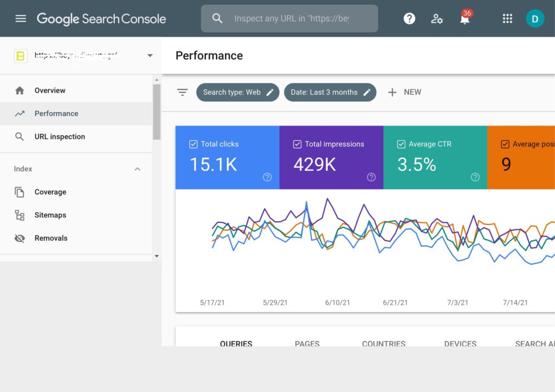Click the Help question mark icon

[409, 18]
